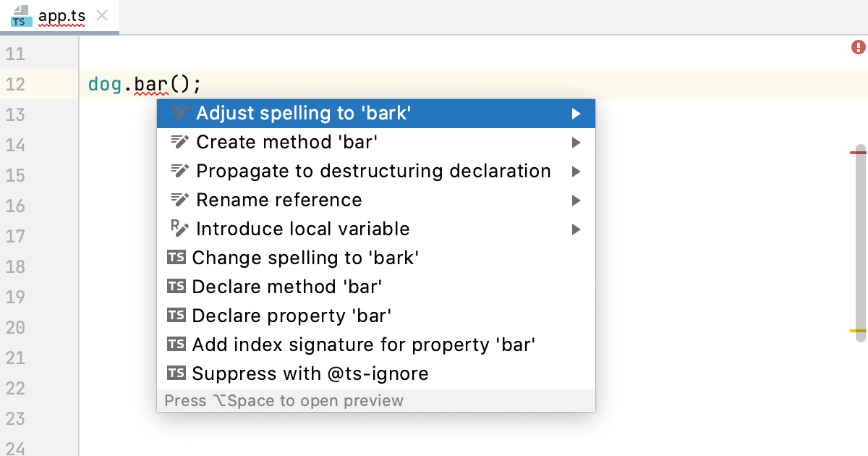Click the red error indicator in the top-right corner
This screenshot has width=868, height=456.
click(x=858, y=46)
